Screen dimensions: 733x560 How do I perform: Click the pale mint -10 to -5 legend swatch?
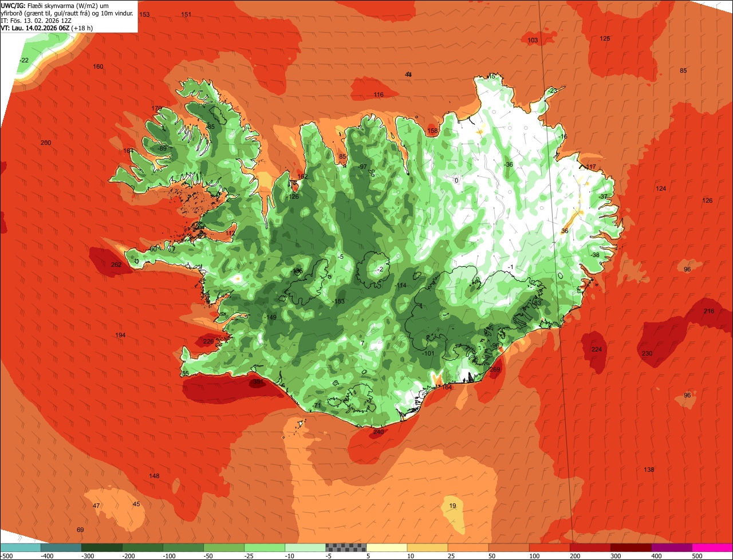coord(305,547)
